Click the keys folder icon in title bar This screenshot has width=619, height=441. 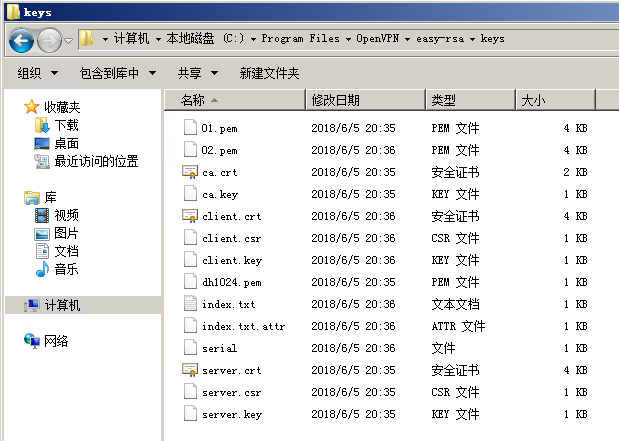point(13,11)
